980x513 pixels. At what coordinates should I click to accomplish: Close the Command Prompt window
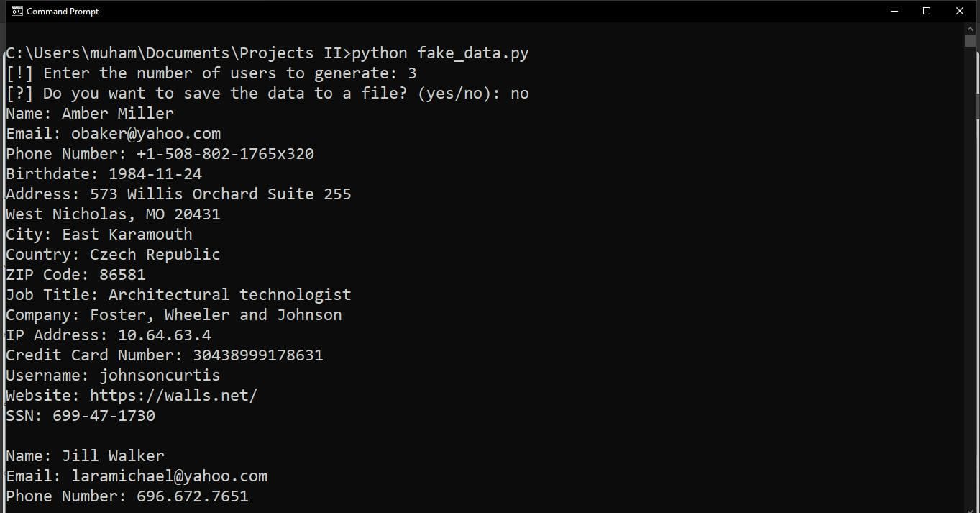click(960, 11)
